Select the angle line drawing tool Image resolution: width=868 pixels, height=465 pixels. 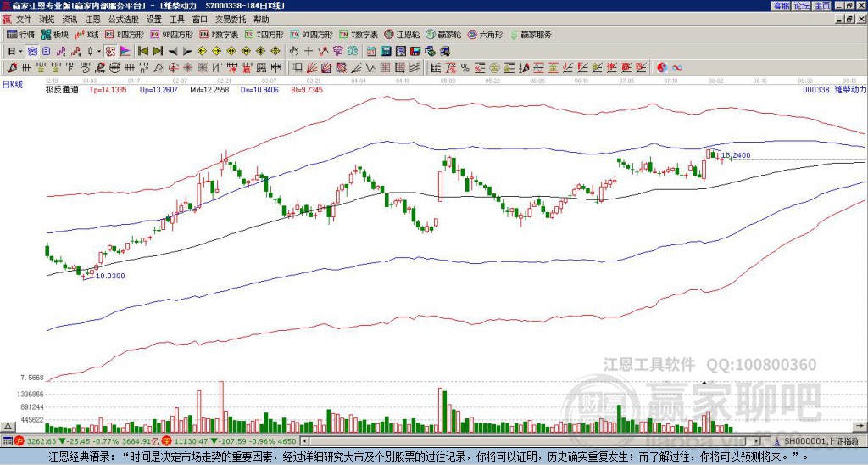tap(355, 68)
